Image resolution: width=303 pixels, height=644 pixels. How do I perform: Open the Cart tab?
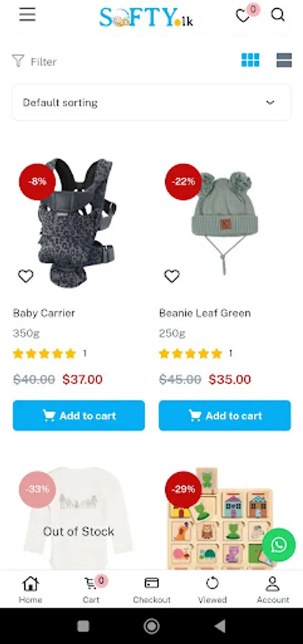point(91,590)
